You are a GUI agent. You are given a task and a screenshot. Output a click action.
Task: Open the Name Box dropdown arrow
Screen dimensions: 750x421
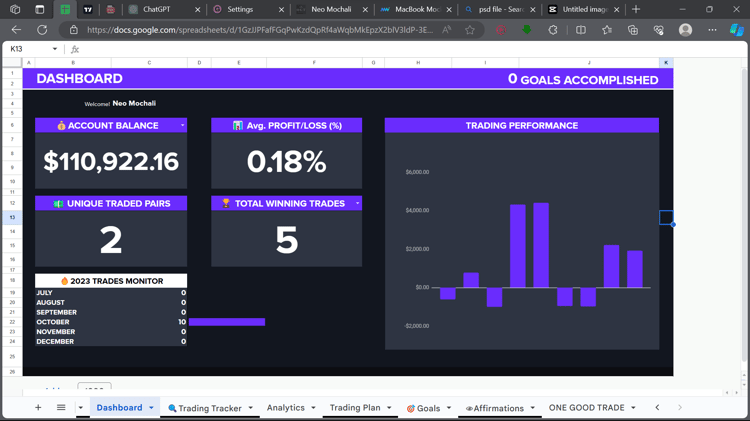point(55,49)
